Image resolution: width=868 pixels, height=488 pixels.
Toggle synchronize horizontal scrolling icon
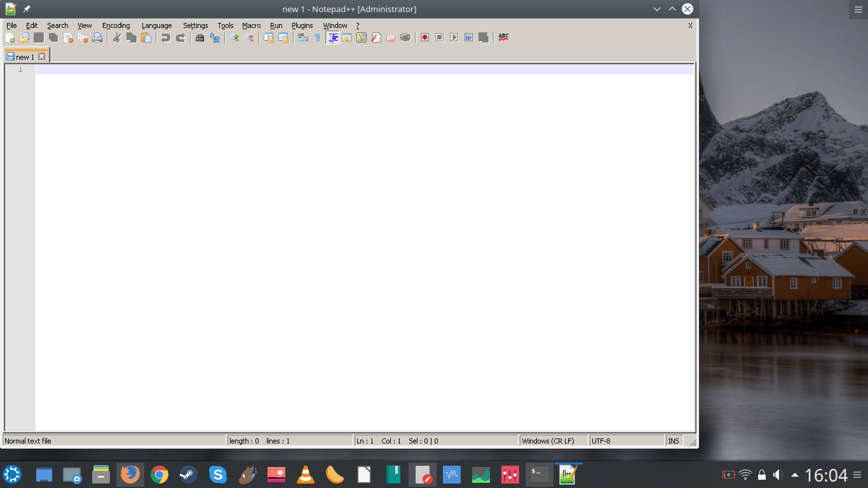tap(283, 37)
